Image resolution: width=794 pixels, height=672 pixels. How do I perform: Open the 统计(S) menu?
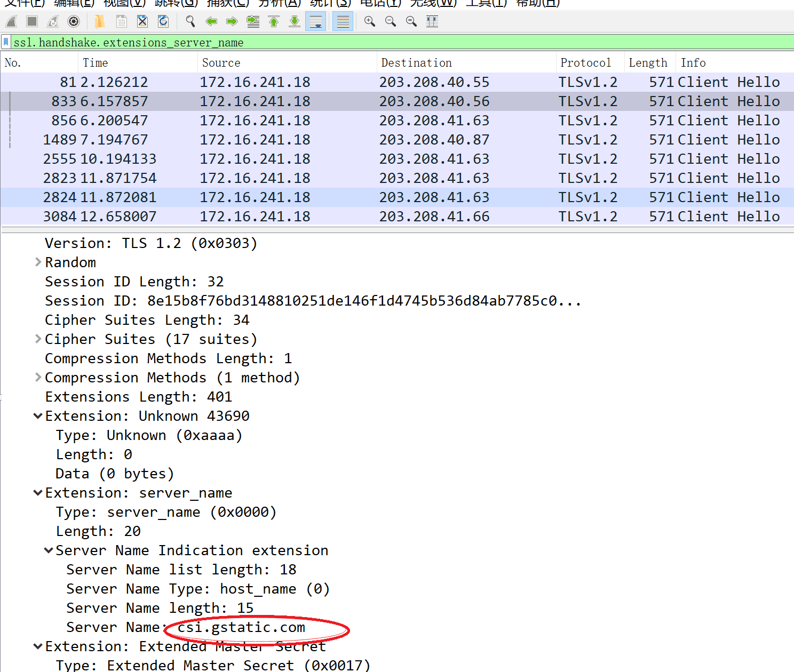[x=331, y=3]
